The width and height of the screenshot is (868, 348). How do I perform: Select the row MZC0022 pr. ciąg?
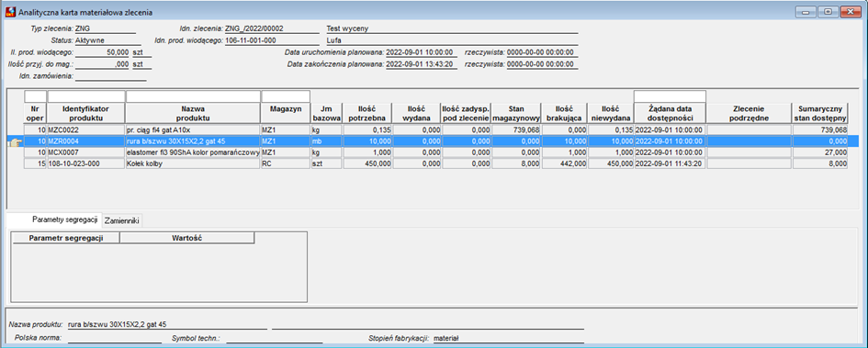(435, 130)
